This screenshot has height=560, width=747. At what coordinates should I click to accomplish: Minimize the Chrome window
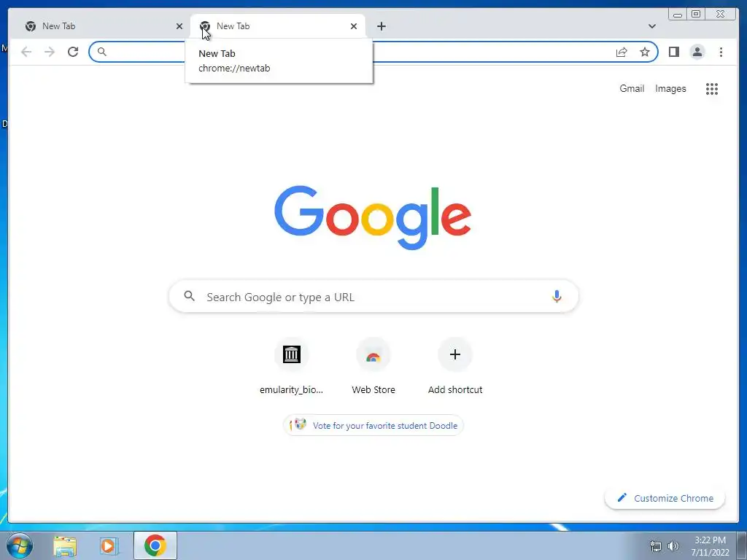pyautogui.click(x=678, y=15)
